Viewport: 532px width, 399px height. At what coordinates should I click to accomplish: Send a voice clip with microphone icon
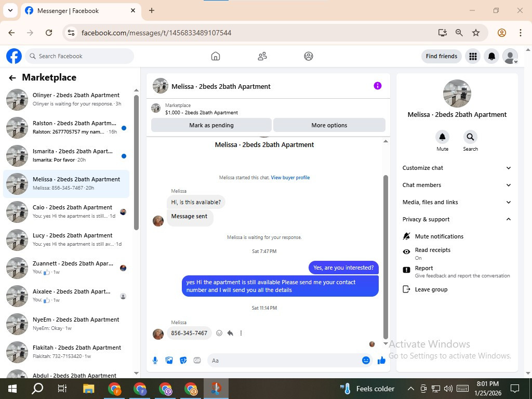click(155, 361)
